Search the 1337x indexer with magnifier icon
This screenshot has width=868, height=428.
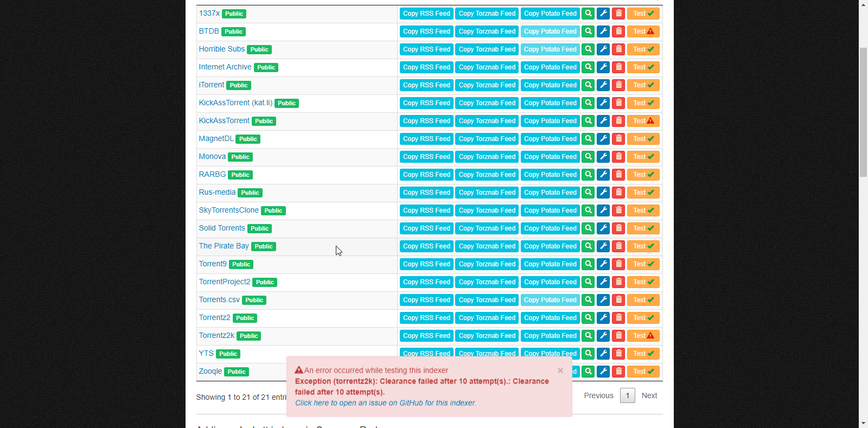[x=588, y=14]
